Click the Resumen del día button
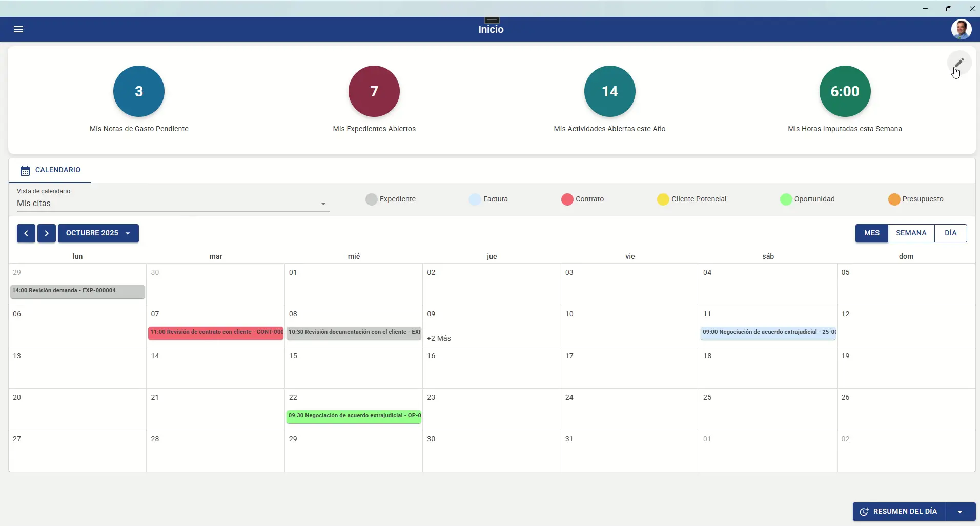 (899, 512)
